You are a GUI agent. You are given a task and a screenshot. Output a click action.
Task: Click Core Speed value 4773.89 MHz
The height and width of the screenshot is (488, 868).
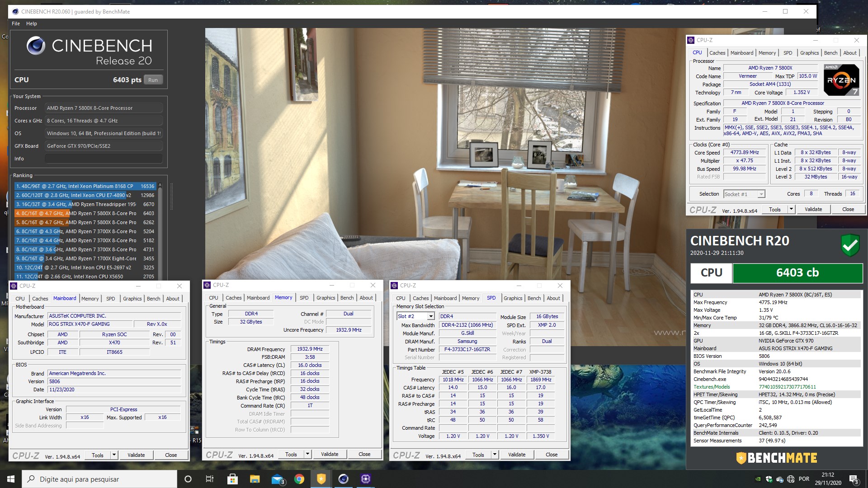(x=745, y=153)
